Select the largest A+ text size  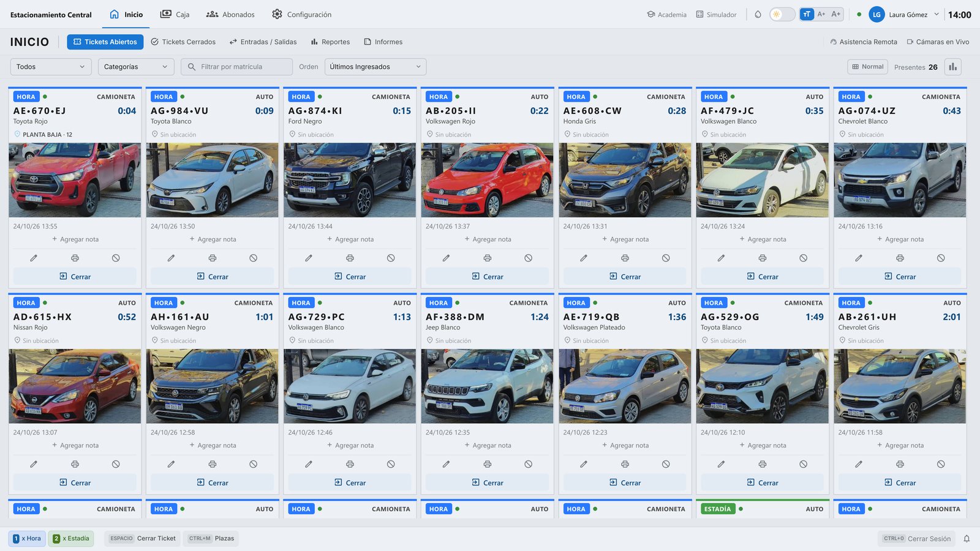pos(836,14)
